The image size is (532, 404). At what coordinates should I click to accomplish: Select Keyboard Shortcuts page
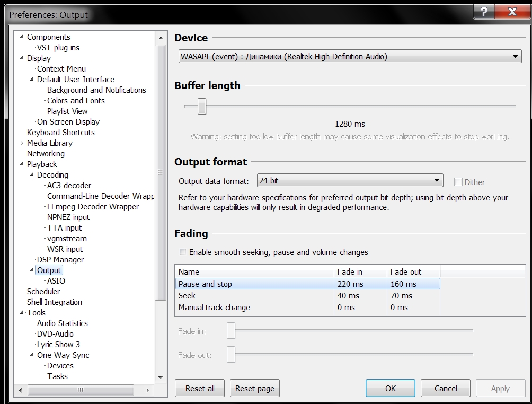click(x=60, y=133)
